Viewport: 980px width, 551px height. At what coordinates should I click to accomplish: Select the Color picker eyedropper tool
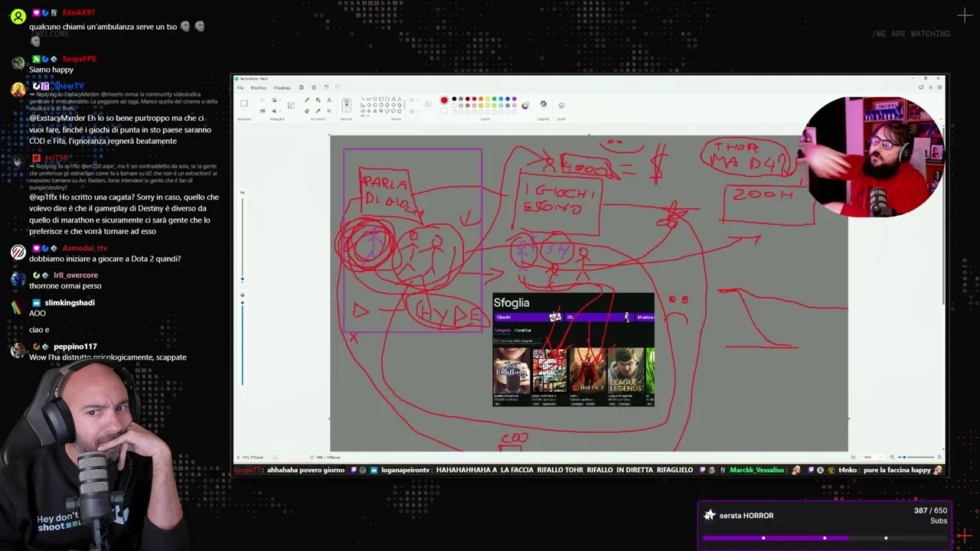click(318, 111)
